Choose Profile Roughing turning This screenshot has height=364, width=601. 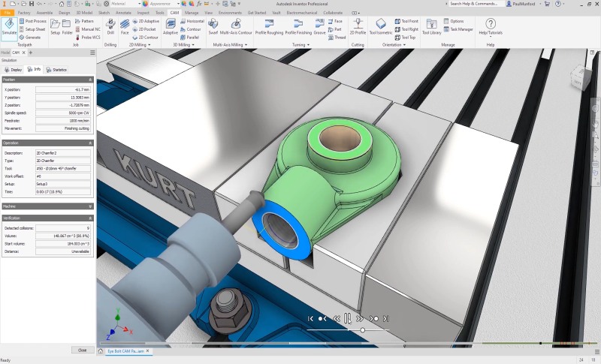(x=269, y=27)
